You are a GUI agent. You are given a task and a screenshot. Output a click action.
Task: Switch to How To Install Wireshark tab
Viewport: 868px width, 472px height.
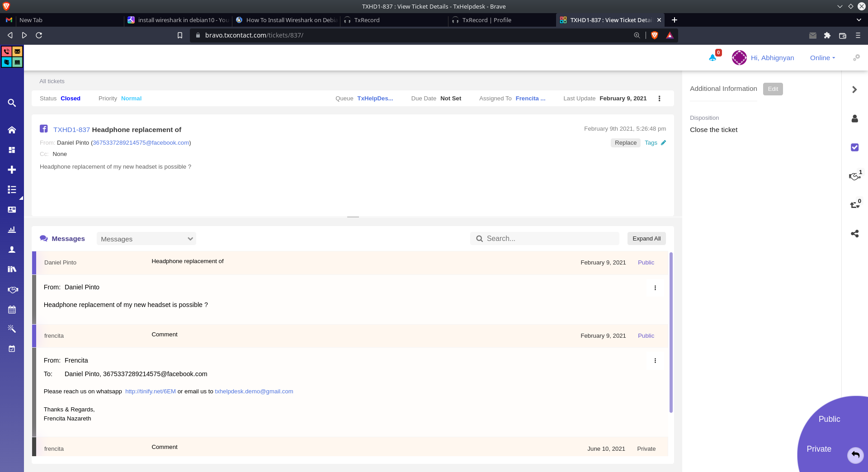click(x=287, y=20)
